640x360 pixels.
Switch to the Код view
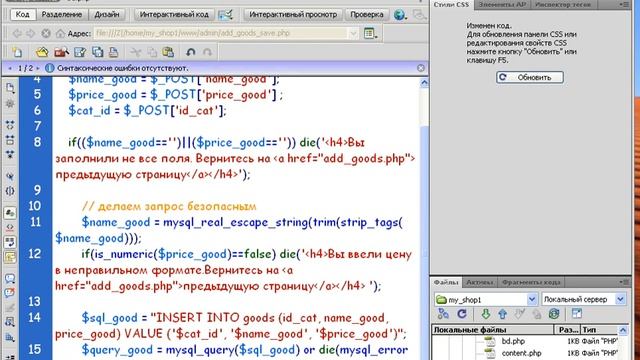click(22, 14)
